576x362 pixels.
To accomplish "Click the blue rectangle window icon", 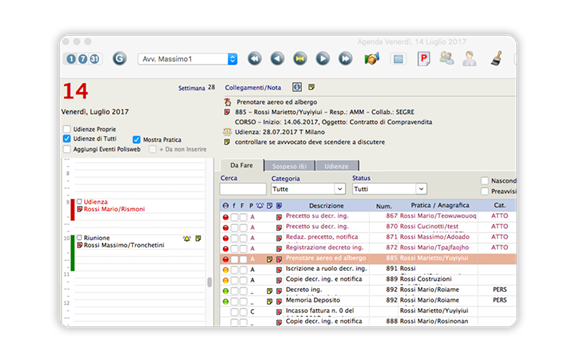I will point(398,59).
